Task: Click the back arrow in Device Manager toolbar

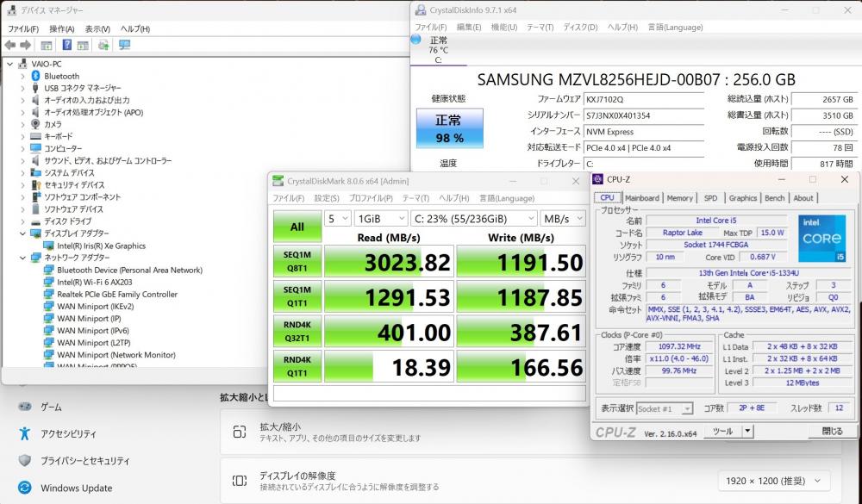Action: (x=10, y=45)
